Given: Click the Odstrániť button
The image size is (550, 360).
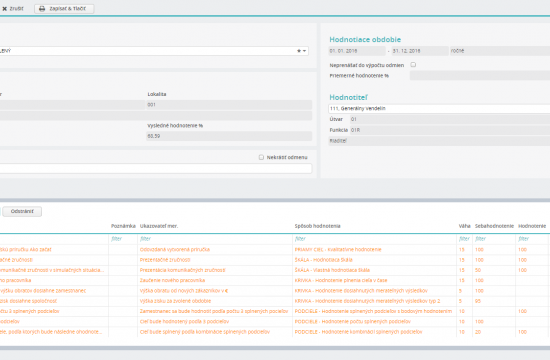Looking at the screenshot, I should tap(22, 211).
